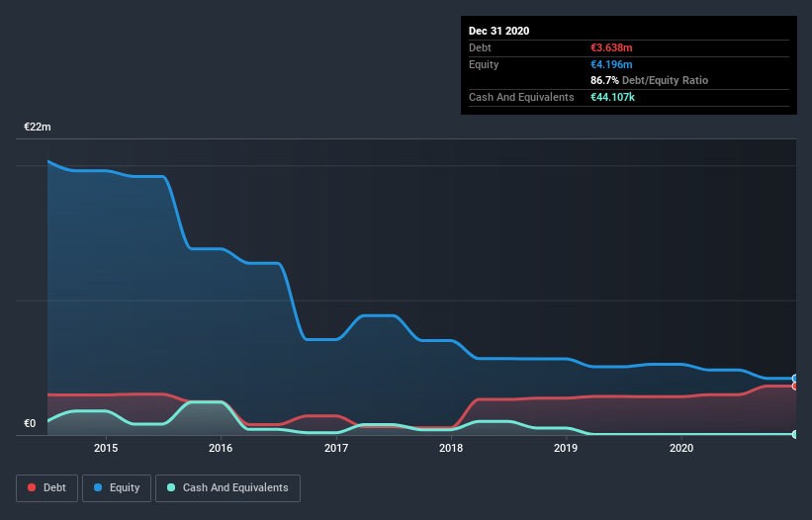The height and width of the screenshot is (520, 812).
Task: Click the Dec 31 2020 tooltip date
Action: pyautogui.click(x=498, y=31)
